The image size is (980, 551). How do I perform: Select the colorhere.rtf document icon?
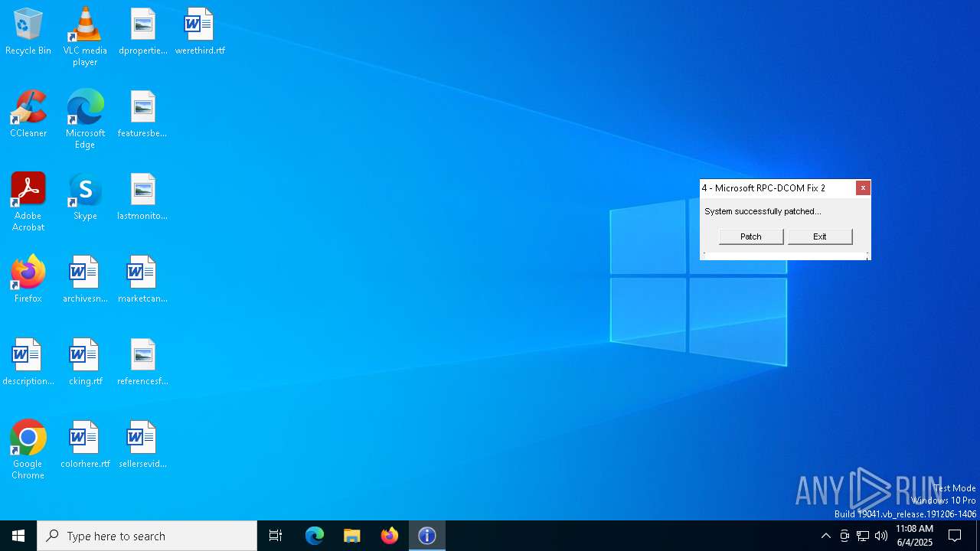pos(85,445)
